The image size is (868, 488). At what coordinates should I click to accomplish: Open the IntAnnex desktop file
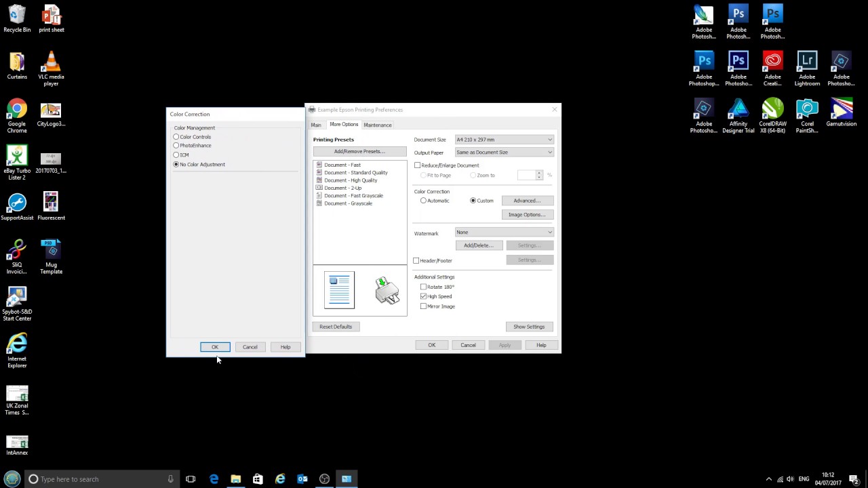17,445
